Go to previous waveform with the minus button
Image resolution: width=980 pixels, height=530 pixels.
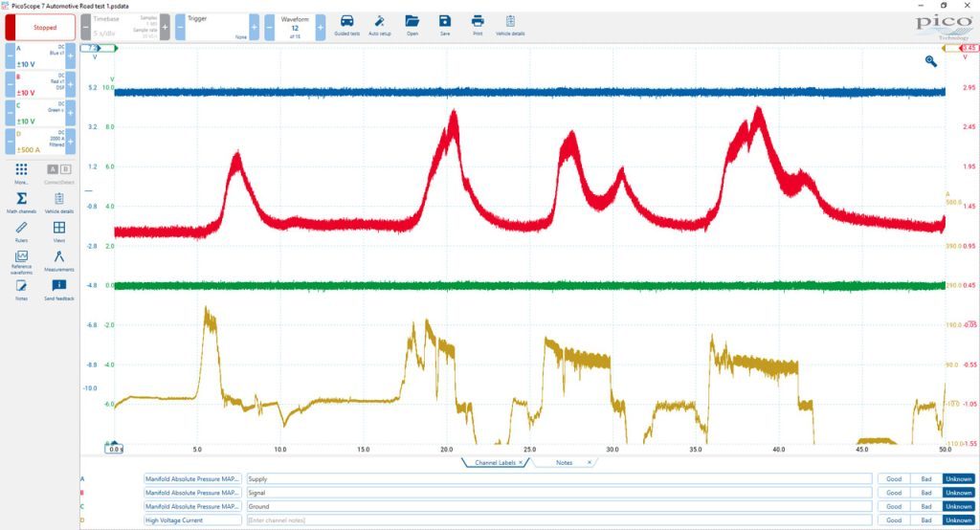269,28
